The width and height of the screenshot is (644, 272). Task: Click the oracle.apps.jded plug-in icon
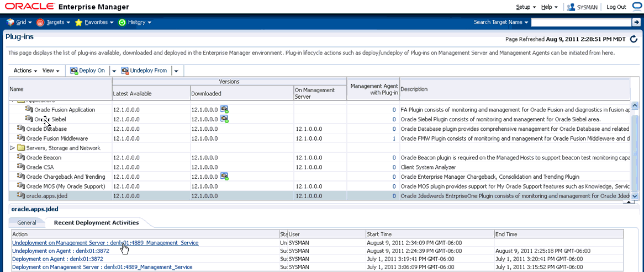pos(21,195)
